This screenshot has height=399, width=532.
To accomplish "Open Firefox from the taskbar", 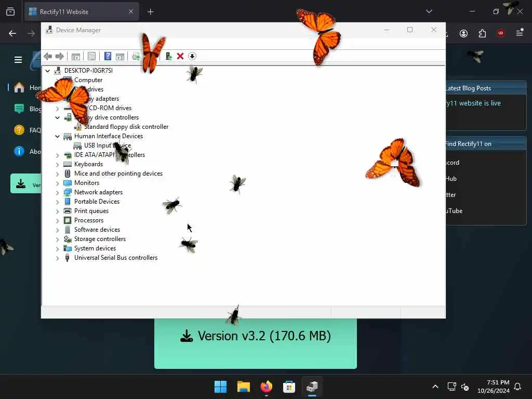I will 267,387.
